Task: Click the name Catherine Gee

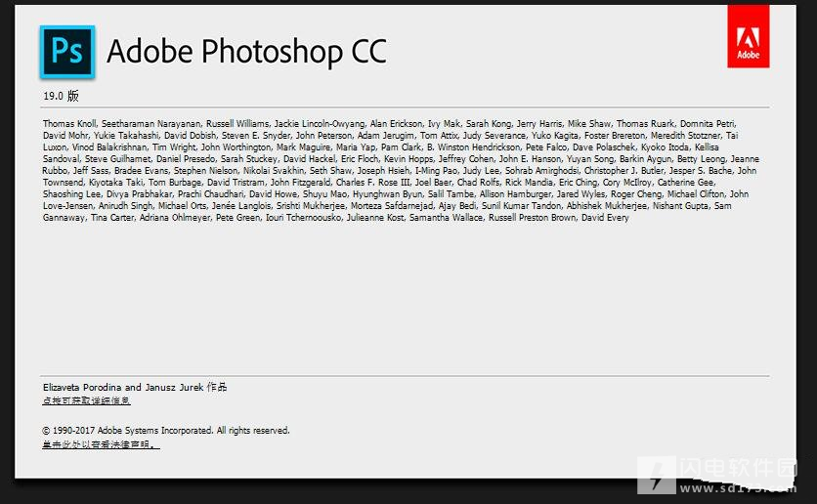Action: pos(686,183)
